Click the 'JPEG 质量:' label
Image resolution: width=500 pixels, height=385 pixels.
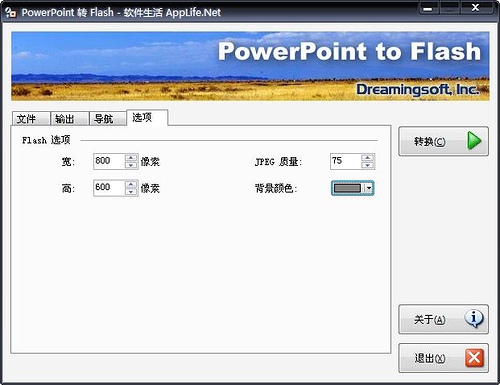coord(278,162)
